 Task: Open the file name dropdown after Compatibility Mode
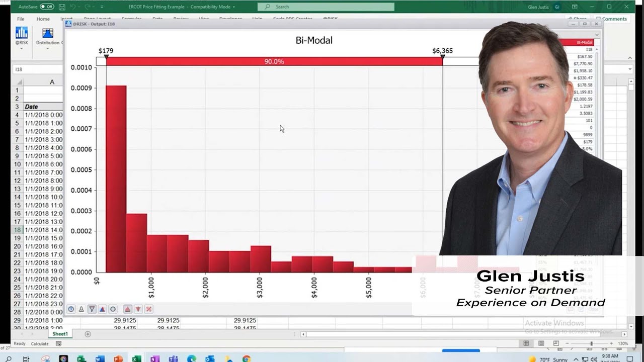233,7
